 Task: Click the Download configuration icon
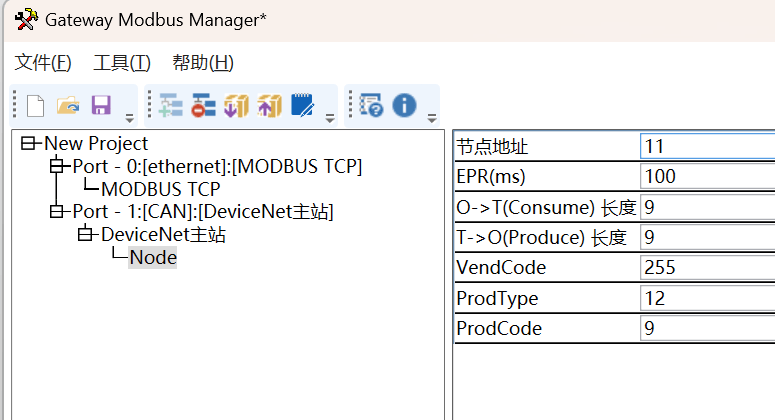[236, 106]
